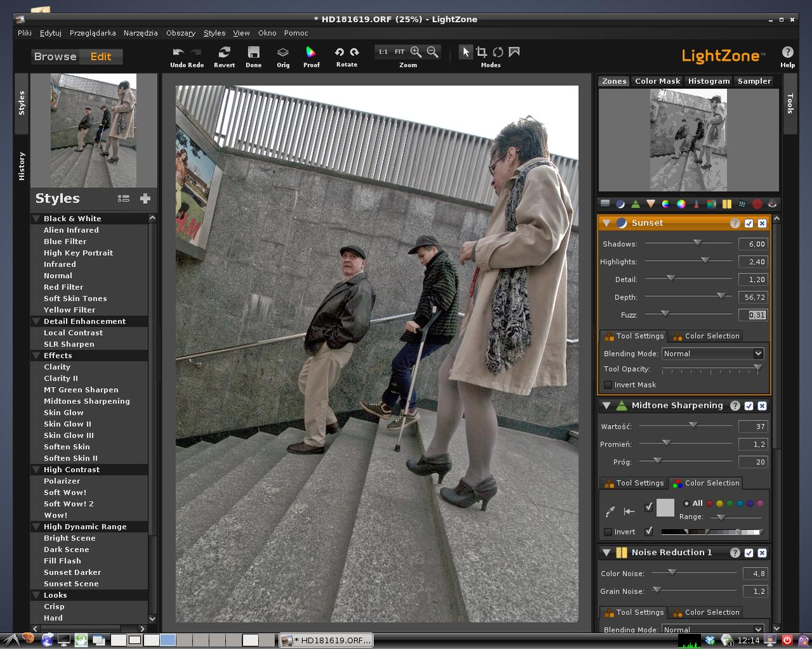This screenshot has height=649, width=812.
Task: Select the Crop mode tool
Action: (x=482, y=52)
